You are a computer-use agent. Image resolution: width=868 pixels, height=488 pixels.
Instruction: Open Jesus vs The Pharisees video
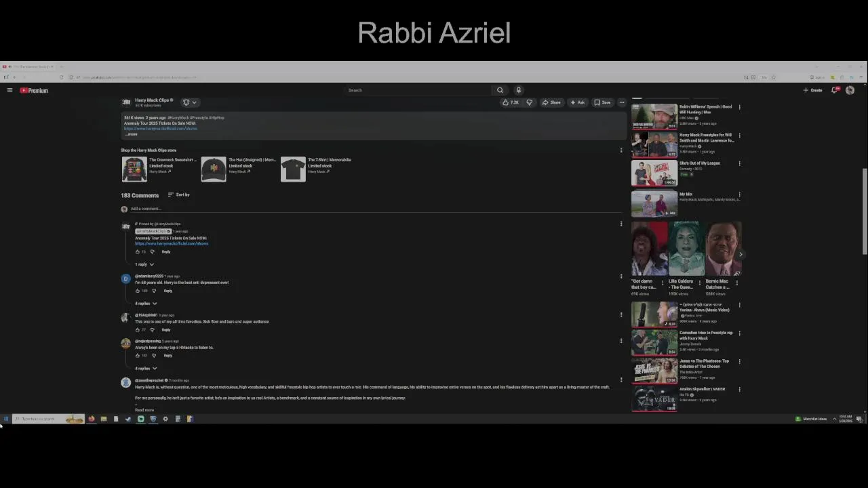point(654,371)
